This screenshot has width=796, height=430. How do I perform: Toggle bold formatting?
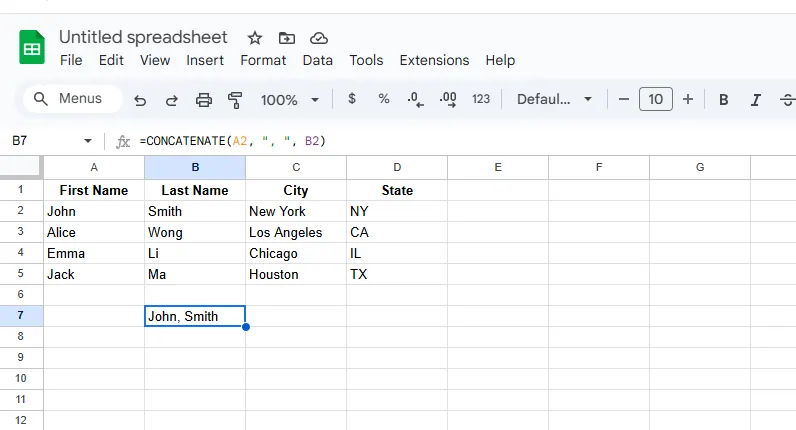(x=723, y=100)
